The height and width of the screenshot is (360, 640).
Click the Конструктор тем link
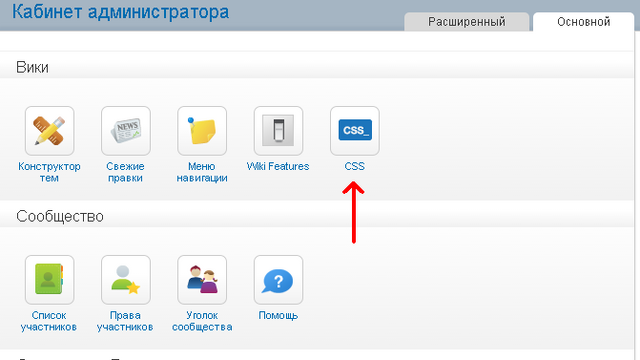pyautogui.click(x=49, y=172)
